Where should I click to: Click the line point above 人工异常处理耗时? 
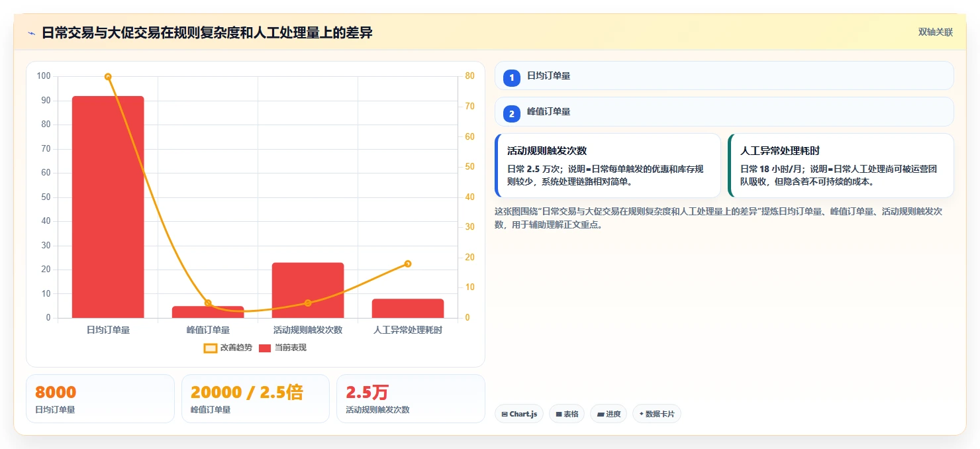point(408,264)
